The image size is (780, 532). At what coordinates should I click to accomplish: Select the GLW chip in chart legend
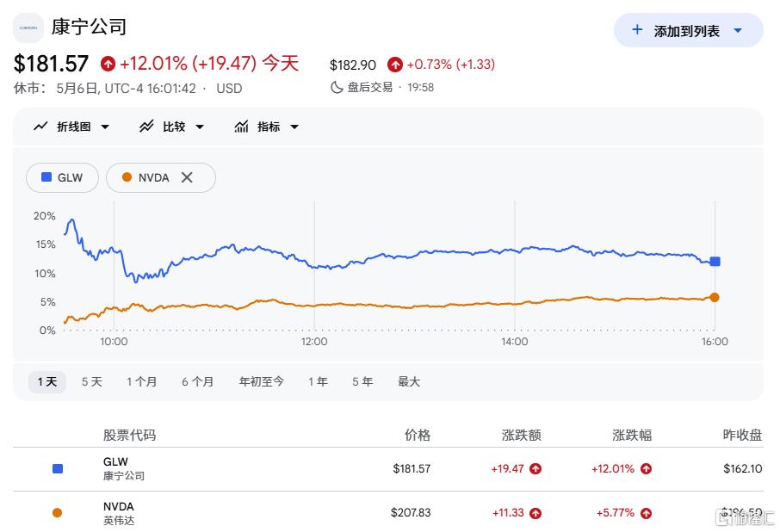coord(62,177)
